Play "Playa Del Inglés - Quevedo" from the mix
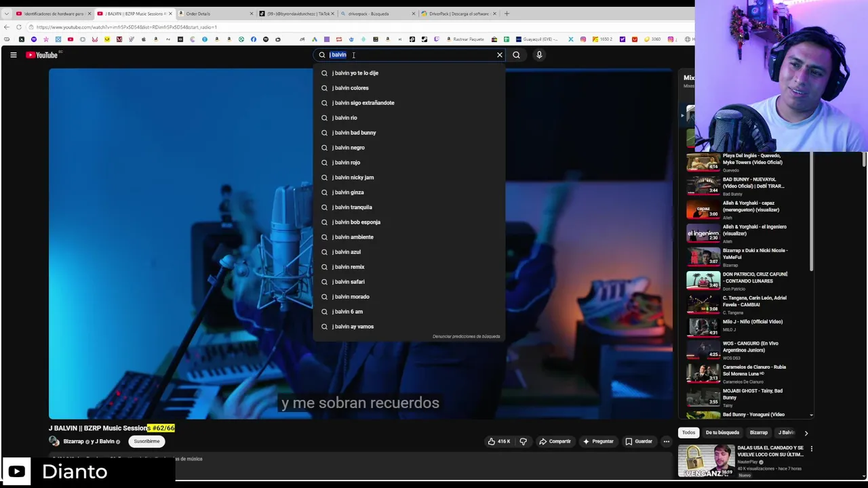 point(745,163)
